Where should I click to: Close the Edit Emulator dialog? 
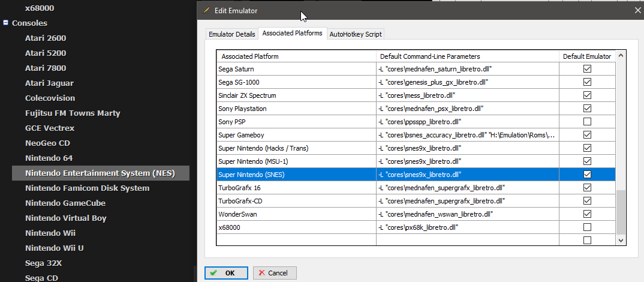click(x=637, y=11)
